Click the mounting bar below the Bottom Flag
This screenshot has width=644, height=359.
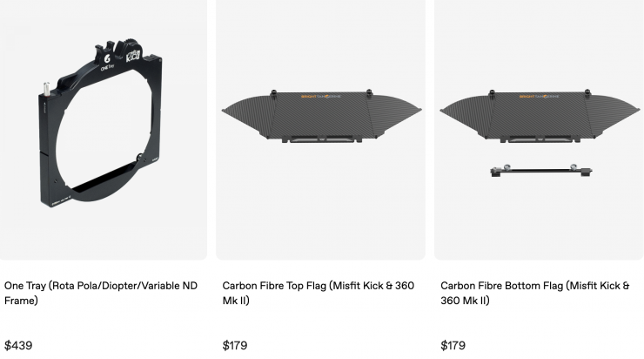point(537,170)
